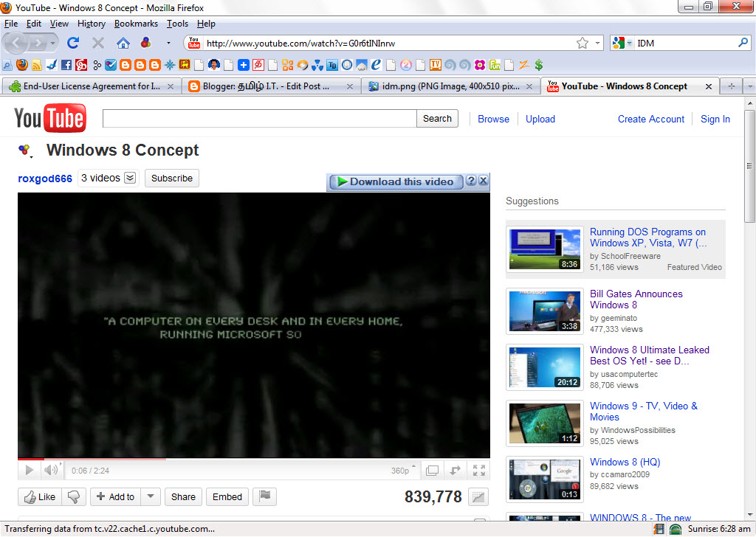This screenshot has width=756, height=537.
Task: Click the Stop loading X icon
Action: point(98,44)
